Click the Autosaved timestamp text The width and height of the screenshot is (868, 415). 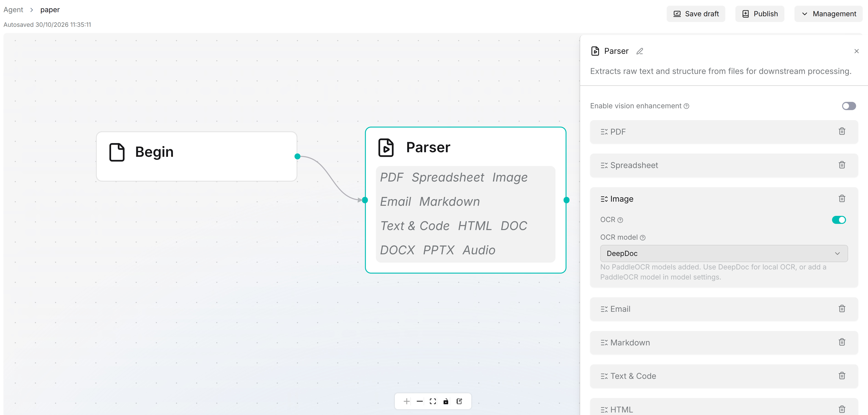click(x=47, y=24)
